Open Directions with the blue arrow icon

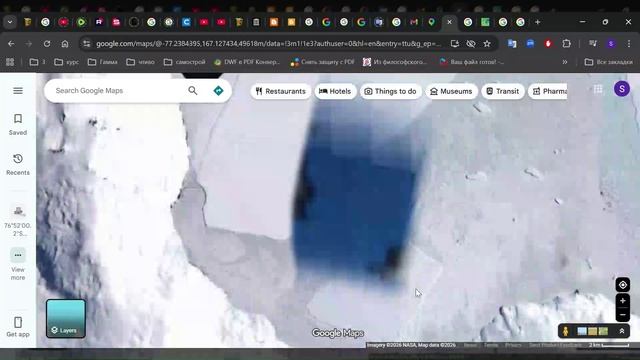218,91
